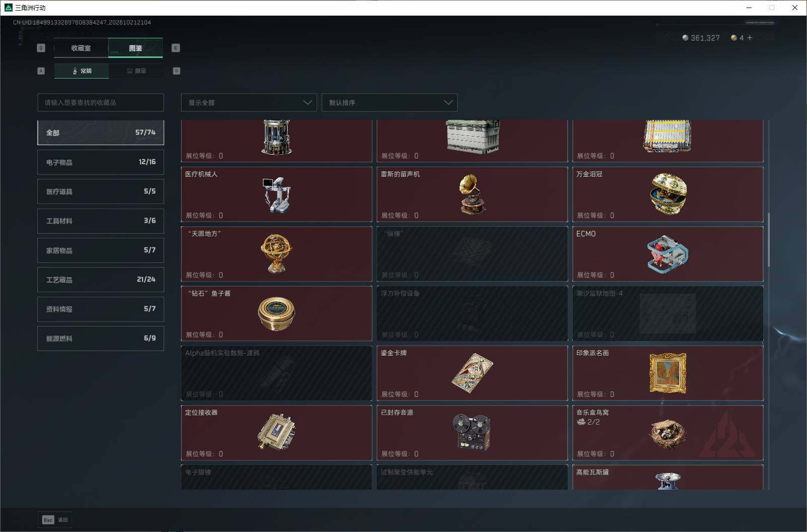The width and height of the screenshot is (807, 532).
Task: Expand the 默认排序 sort dropdown
Action: tap(389, 102)
